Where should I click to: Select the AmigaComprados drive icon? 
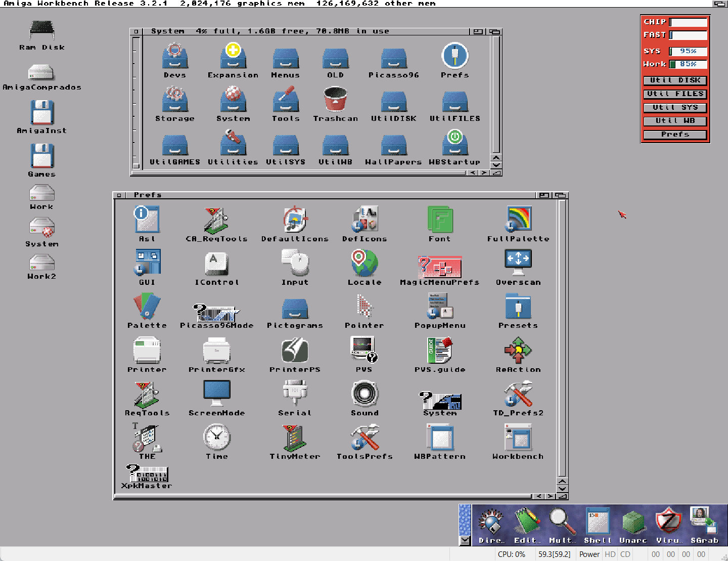coord(41,72)
